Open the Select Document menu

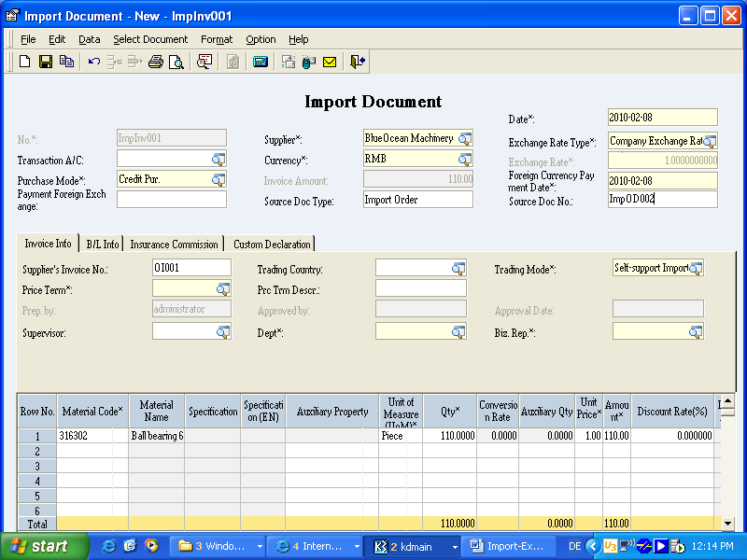click(x=150, y=39)
